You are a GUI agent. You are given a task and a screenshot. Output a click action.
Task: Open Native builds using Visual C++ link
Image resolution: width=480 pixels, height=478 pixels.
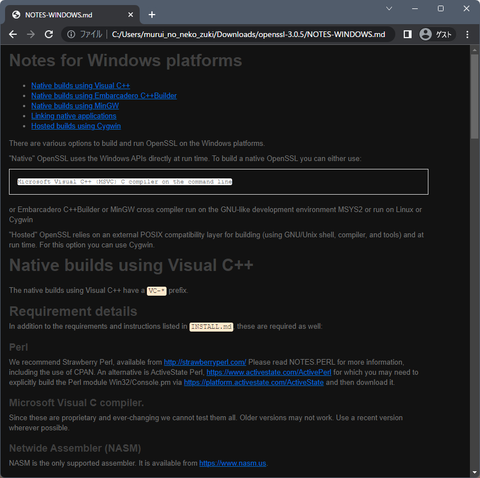pyautogui.click(x=80, y=86)
